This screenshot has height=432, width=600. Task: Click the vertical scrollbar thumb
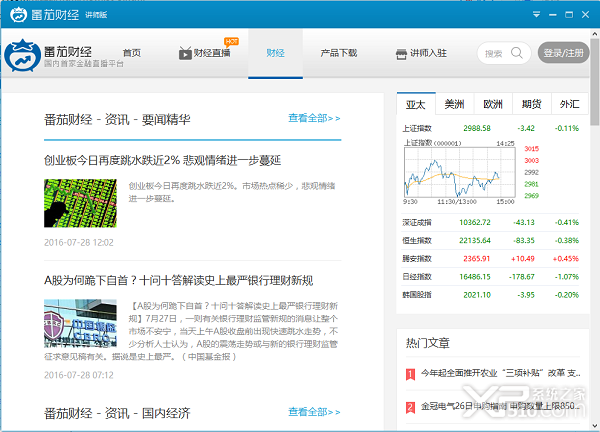click(x=595, y=82)
